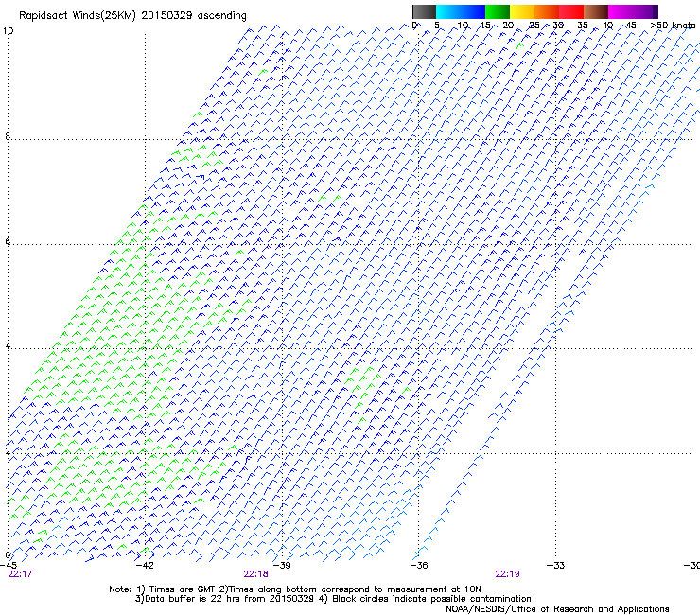Click the red 30-35 knots color segment
The width and height of the screenshot is (700, 615).
click(x=571, y=11)
